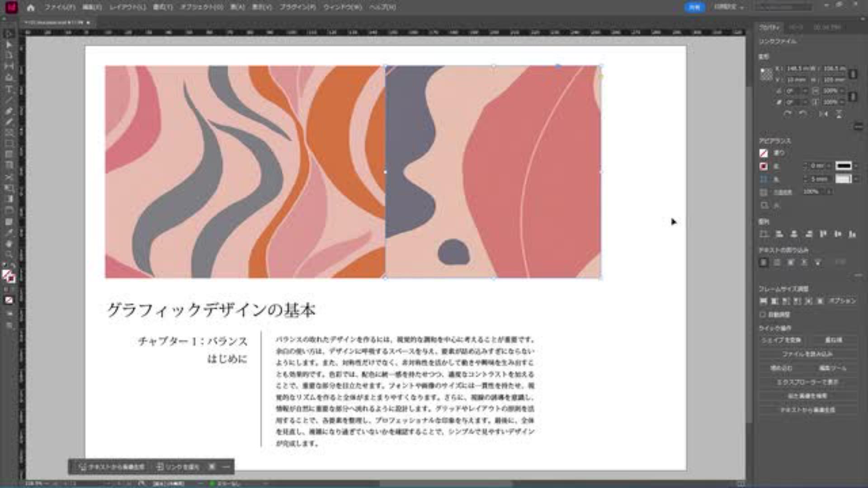Click the fill (塗り) swatch icon

tap(764, 153)
